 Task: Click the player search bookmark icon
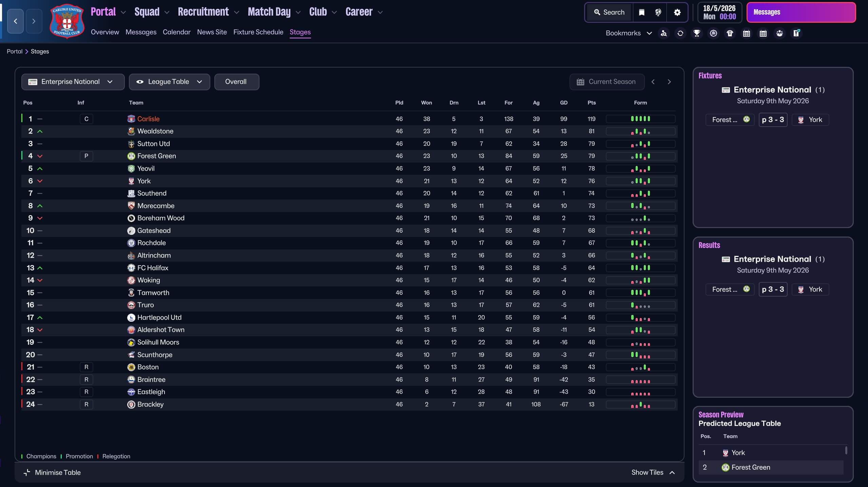pyautogui.click(x=663, y=33)
